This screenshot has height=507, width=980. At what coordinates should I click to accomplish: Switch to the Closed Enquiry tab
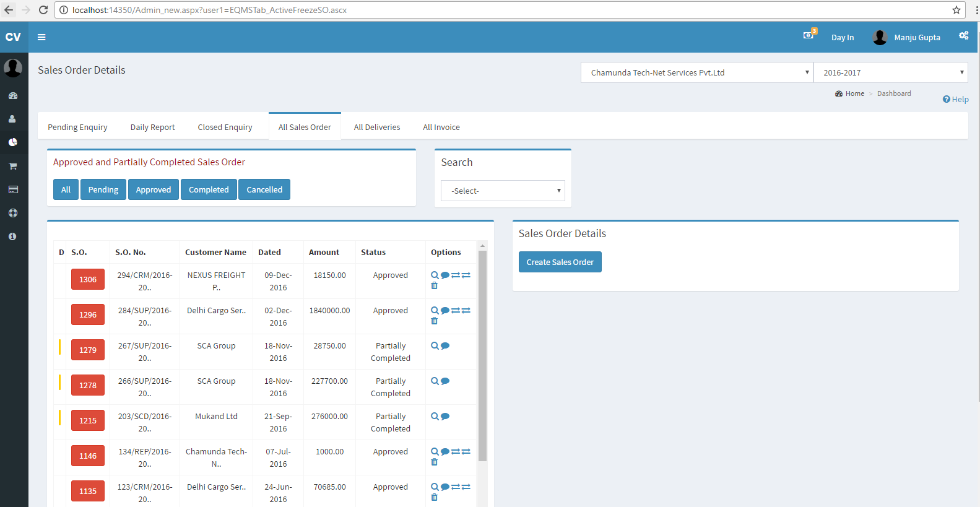coord(225,127)
